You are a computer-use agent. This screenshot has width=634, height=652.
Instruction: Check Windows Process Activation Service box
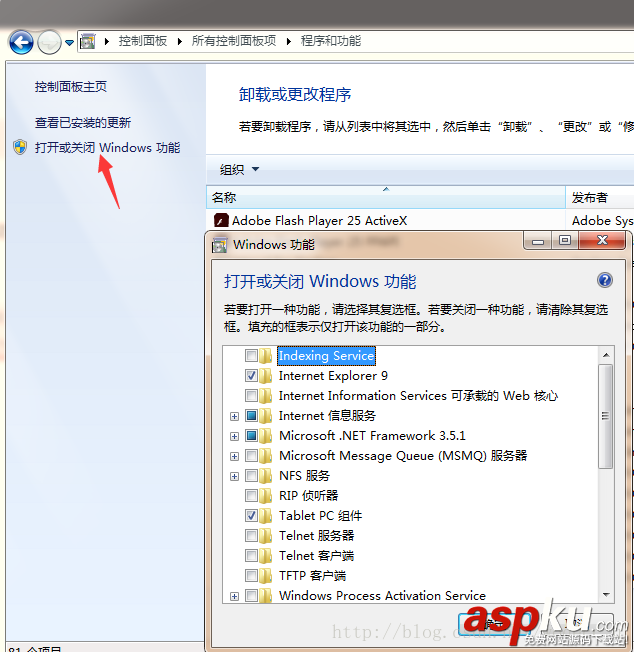pos(251,595)
